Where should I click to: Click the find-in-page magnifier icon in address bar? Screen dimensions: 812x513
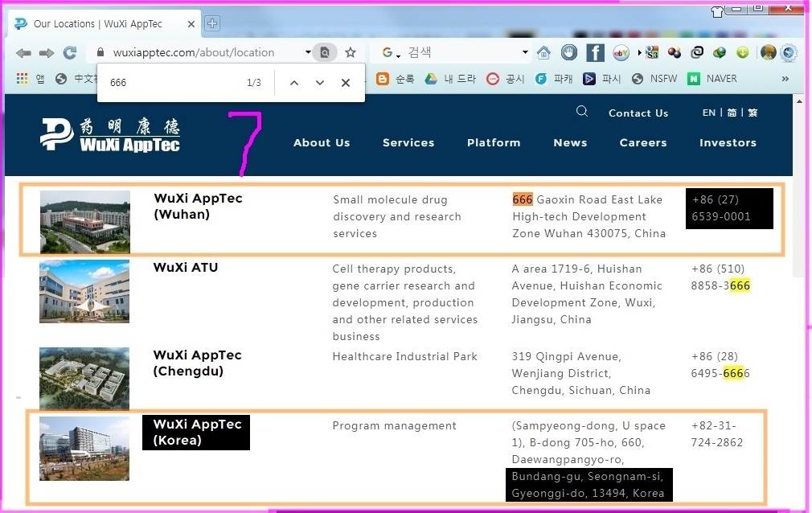pyautogui.click(x=325, y=52)
